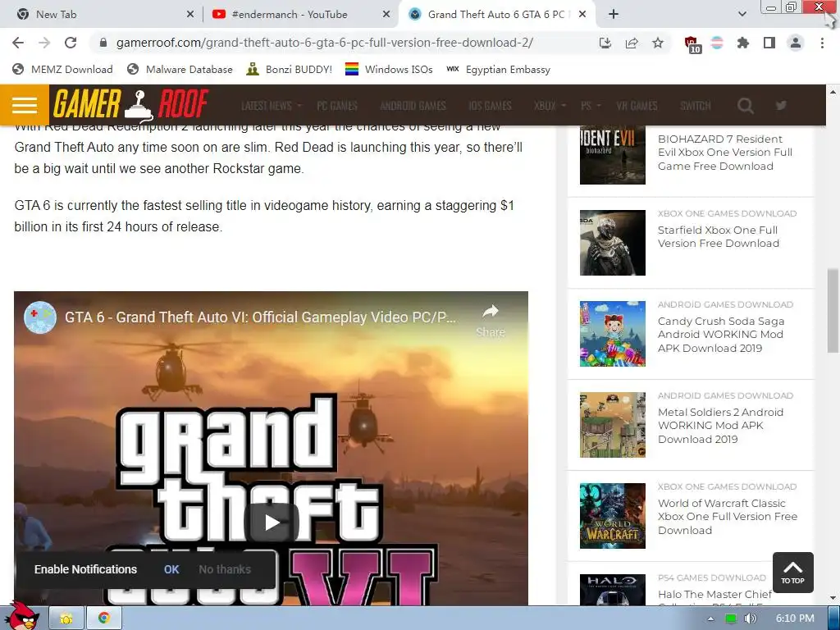Decline notifications with No thanks
840x630 pixels.
coord(225,569)
